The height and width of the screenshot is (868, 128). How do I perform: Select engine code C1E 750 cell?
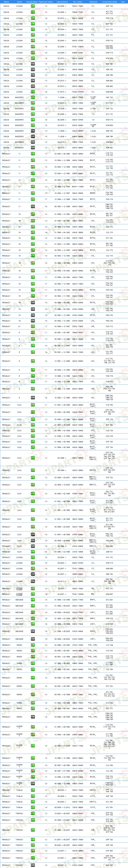pyautogui.click(x=110, y=651)
